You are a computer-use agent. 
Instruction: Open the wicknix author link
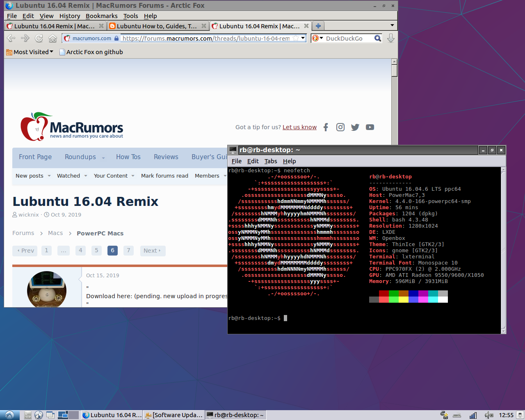tap(29, 215)
